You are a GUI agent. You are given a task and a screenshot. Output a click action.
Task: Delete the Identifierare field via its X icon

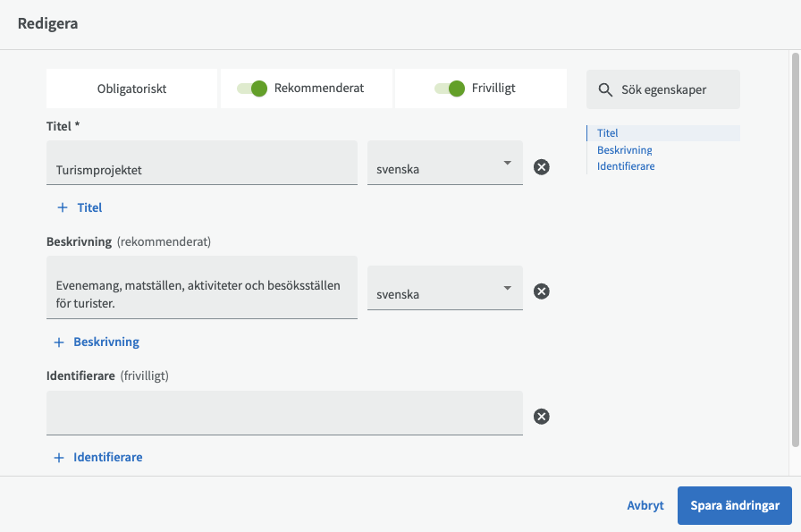[541, 416]
